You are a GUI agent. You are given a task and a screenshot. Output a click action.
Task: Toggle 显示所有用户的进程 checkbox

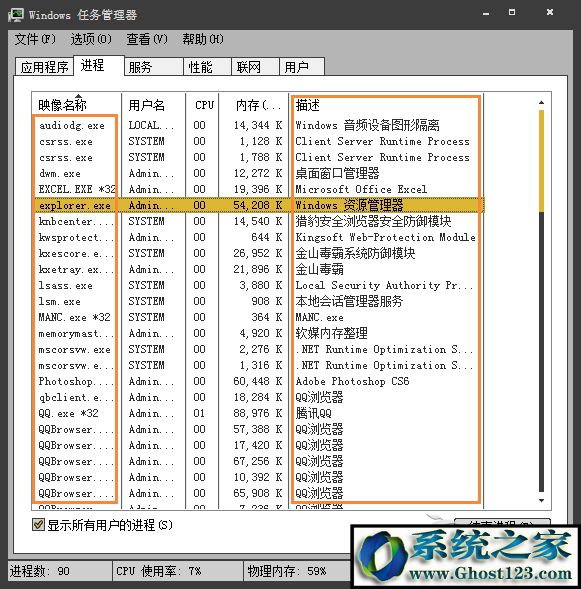[38, 525]
